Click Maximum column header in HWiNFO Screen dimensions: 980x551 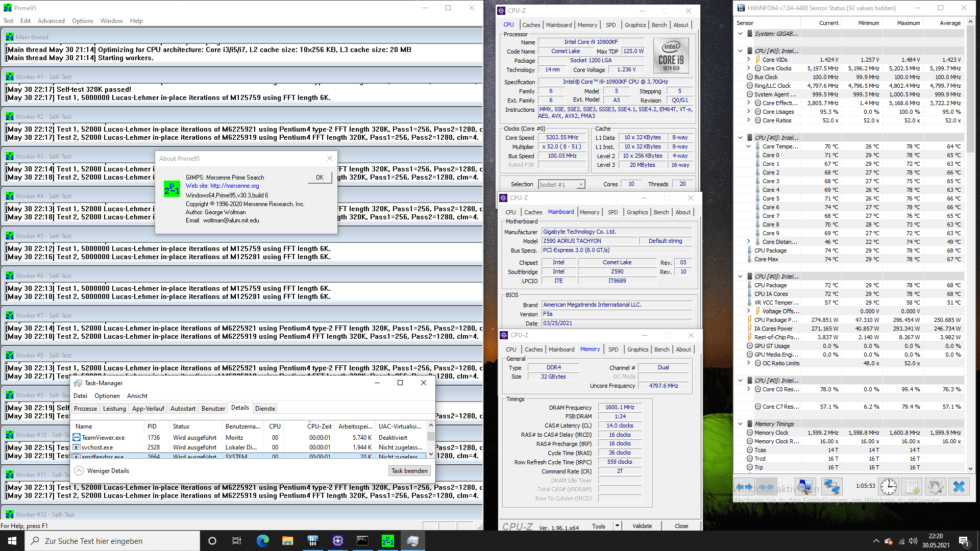903,23
